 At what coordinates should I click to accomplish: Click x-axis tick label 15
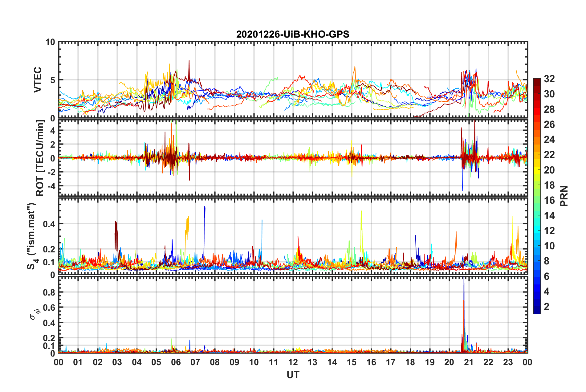pyautogui.click(x=352, y=362)
